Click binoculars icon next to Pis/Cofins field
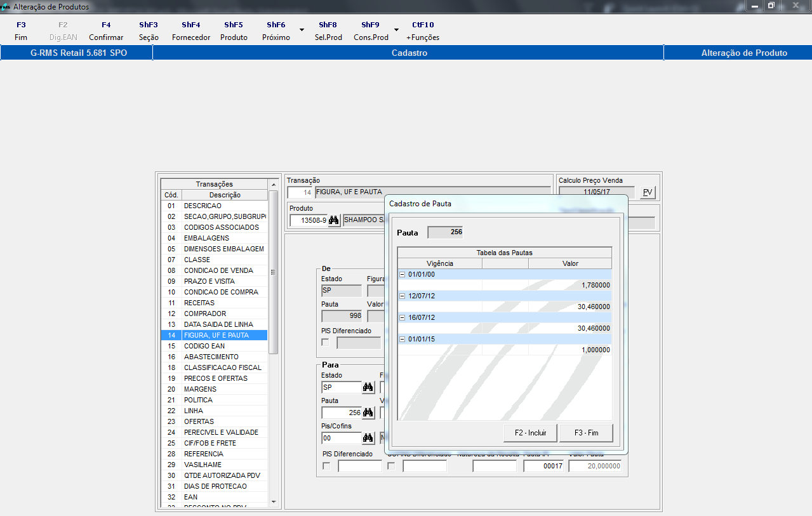This screenshot has width=812, height=516. 368,438
